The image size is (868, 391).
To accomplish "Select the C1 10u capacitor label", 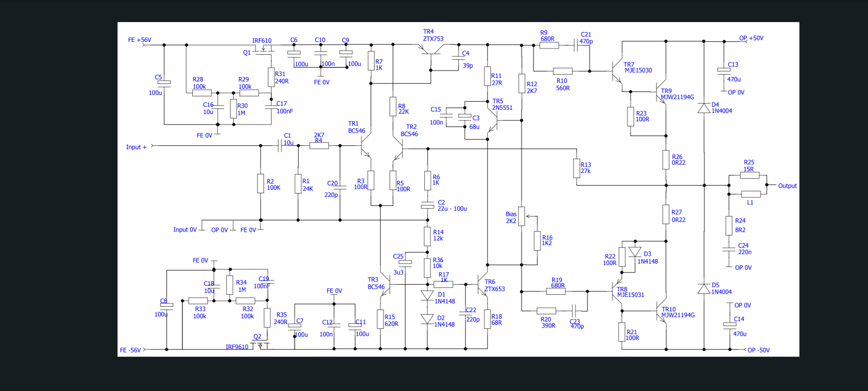I will pos(289,139).
